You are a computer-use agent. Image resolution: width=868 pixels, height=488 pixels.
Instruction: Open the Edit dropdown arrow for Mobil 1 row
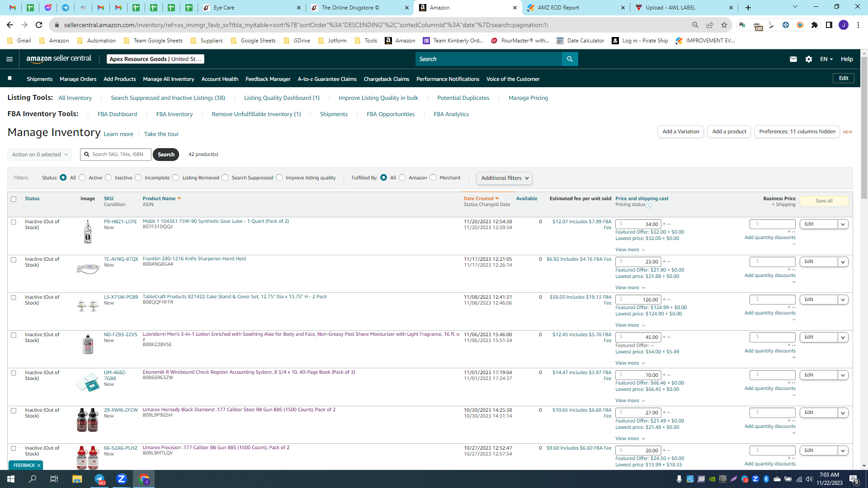click(x=843, y=224)
